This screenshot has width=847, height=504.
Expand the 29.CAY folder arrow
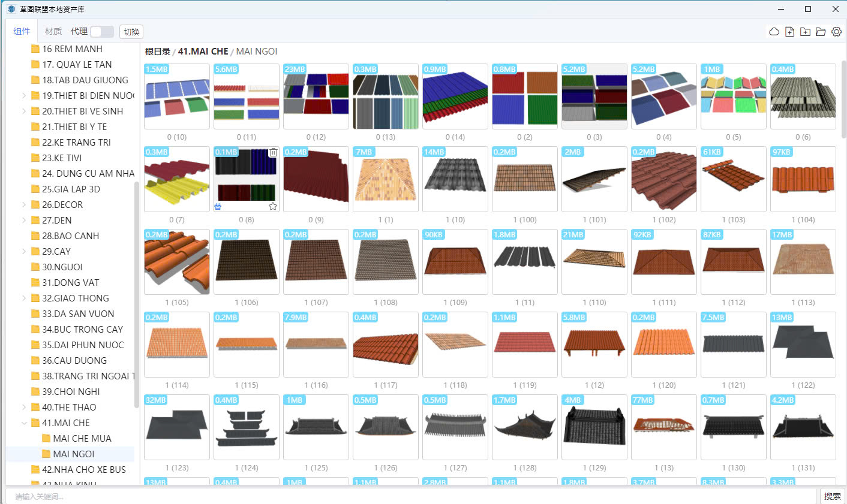(x=24, y=251)
